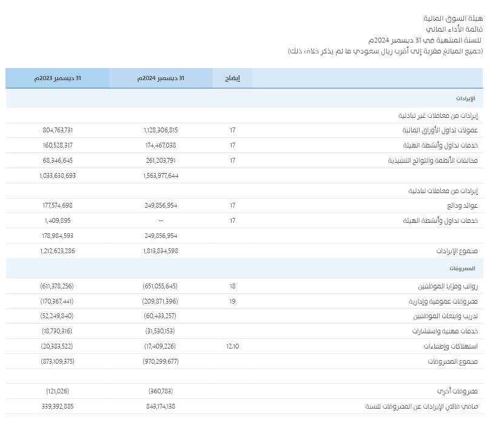Viewport: 504px width, 422px height.
Task: Click value 174,467,038
Action: coord(161,146)
